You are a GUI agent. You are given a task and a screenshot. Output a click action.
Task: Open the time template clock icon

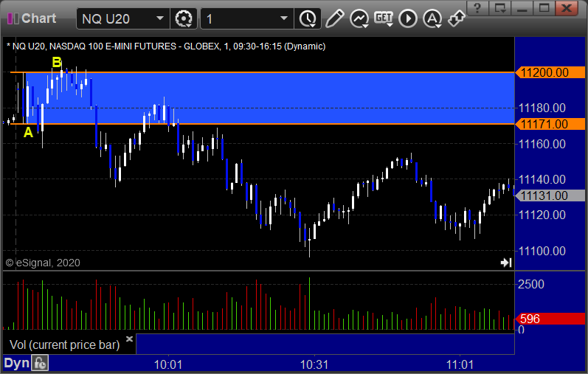(x=308, y=18)
